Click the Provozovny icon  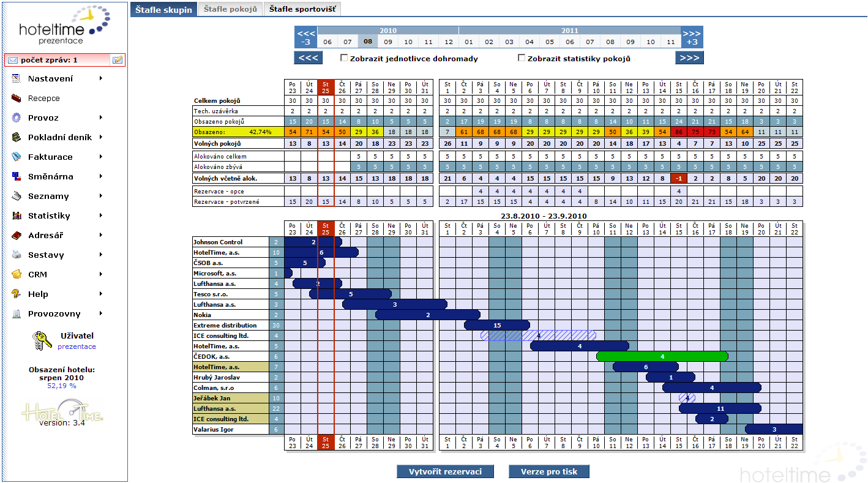tap(17, 313)
